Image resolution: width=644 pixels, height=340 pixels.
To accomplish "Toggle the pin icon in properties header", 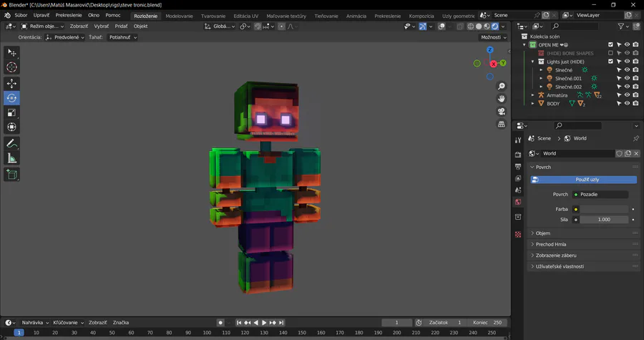I will pos(636,138).
